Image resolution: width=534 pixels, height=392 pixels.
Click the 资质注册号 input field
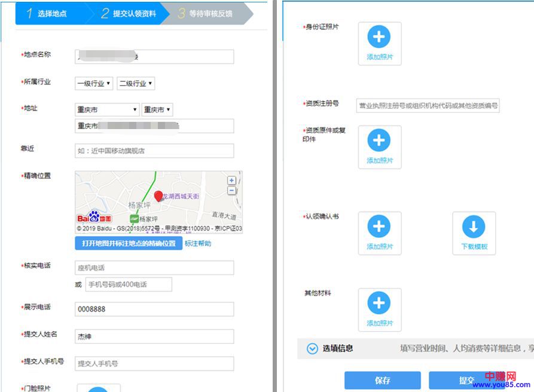pyautogui.click(x=428, y=106)
